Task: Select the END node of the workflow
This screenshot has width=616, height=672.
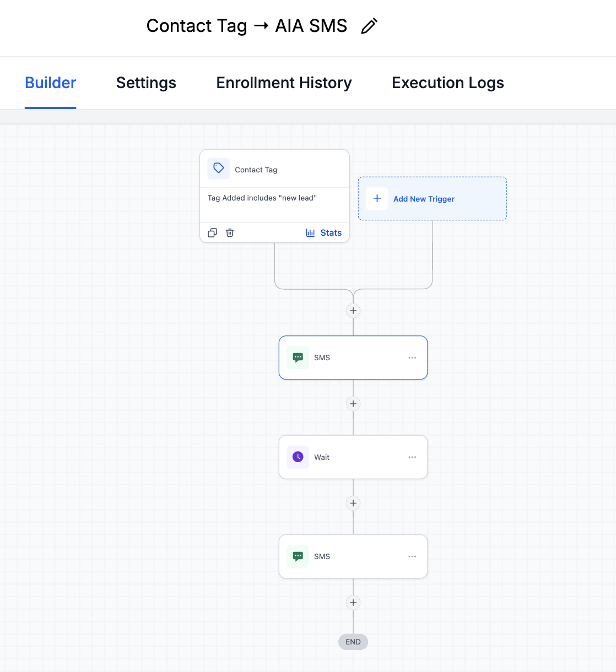Action: 353,641
